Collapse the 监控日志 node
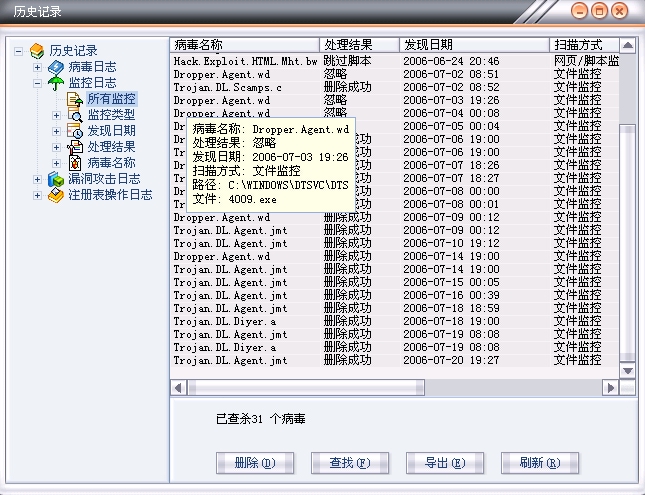Image resolution: width=645 pixels, height=495 pixels. point(37,84)
